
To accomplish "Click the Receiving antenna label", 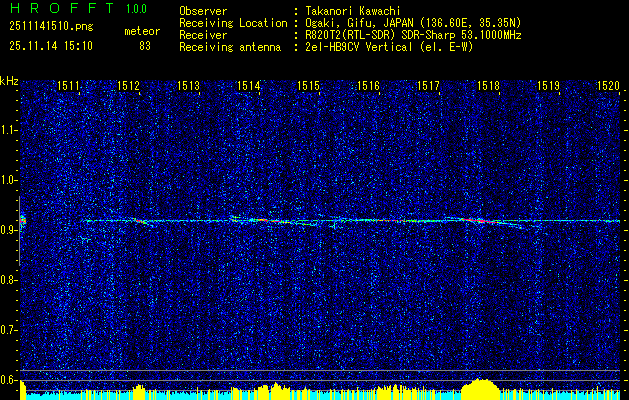I will coord(230,47).
